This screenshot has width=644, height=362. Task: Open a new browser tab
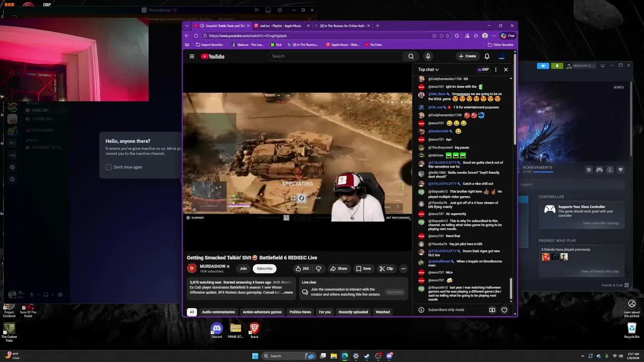tap(377, 26)
